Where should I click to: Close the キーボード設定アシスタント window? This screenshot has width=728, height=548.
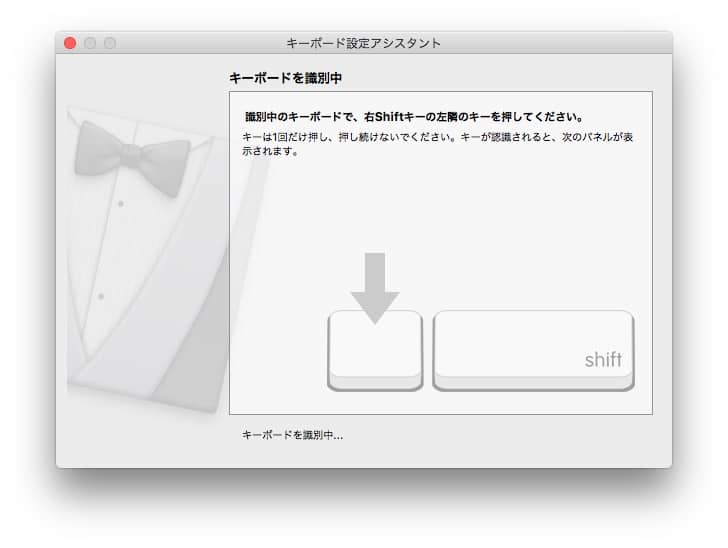(70, 43)
